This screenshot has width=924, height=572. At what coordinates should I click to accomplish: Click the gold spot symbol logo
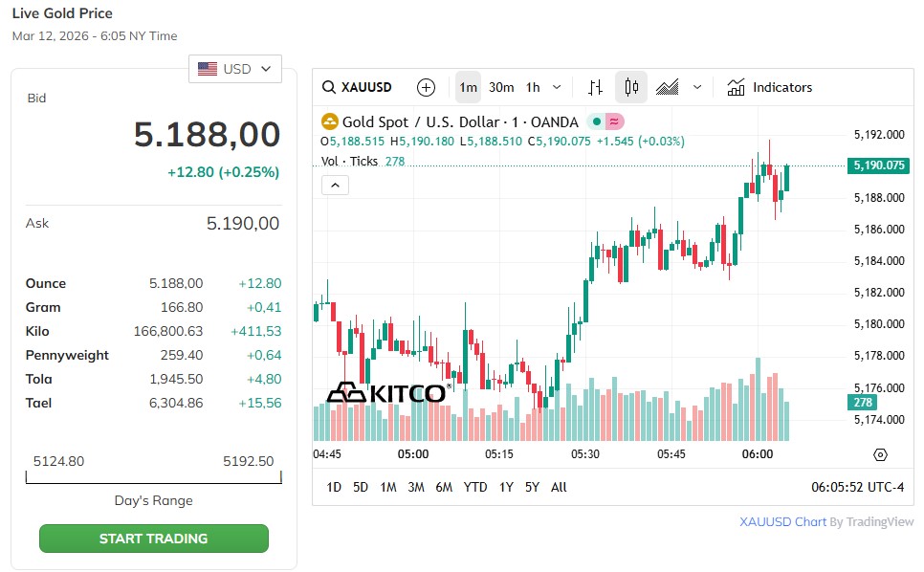coord(330,121)
